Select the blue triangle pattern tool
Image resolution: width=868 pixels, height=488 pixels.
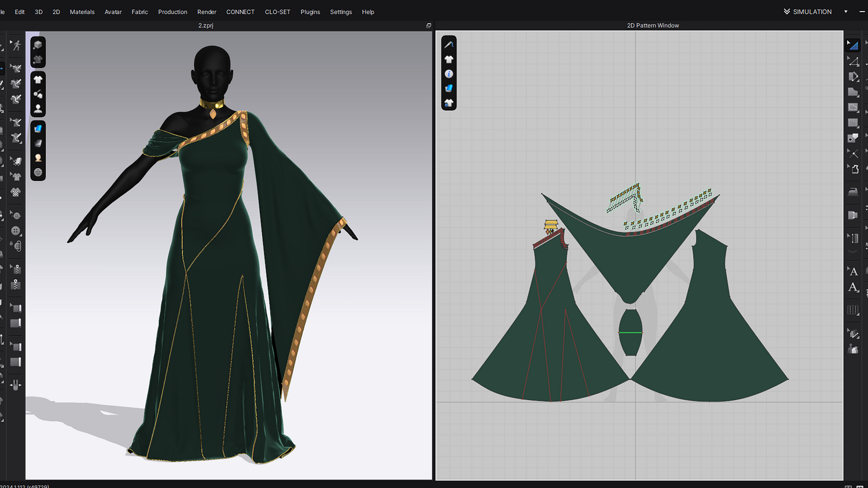(852, 45)
